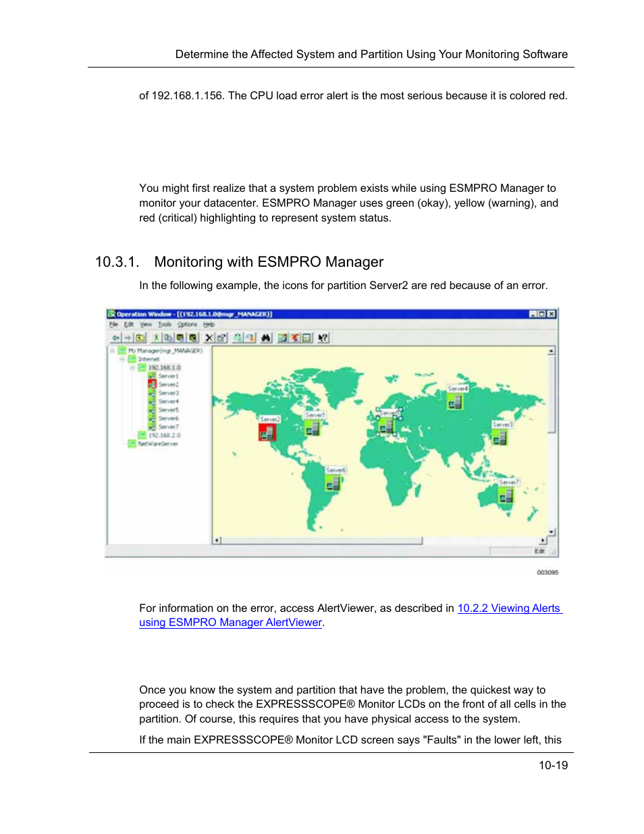The height and width of the screenshot is (834, 644).
Task: Select the Server7 icon over Australia
Action: pyautogui.click(x=506, y=496)
